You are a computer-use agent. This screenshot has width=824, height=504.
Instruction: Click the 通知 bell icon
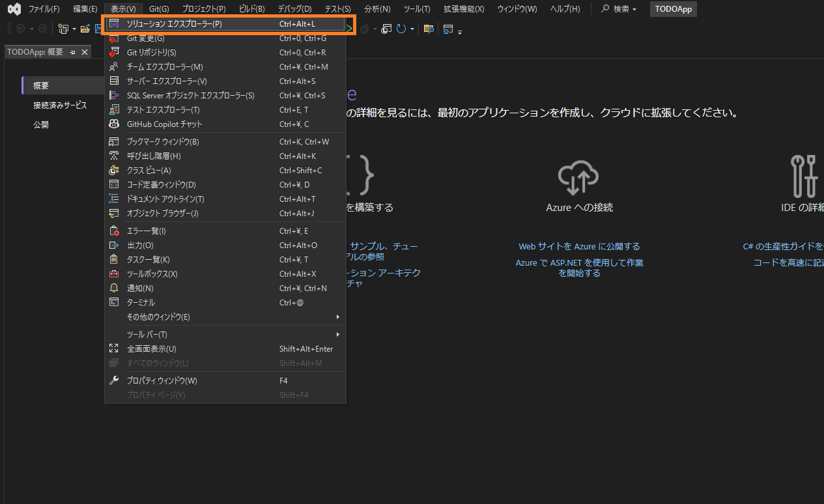tap(113, 288)
